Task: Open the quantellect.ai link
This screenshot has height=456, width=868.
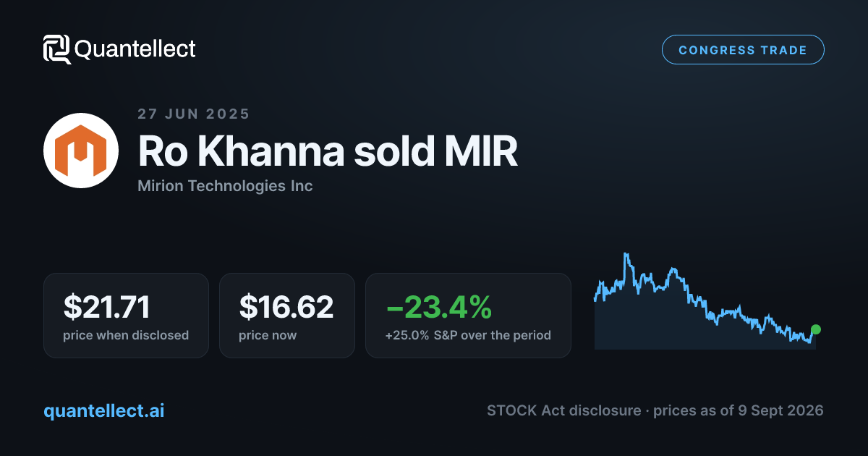Action: coord(104,410)
